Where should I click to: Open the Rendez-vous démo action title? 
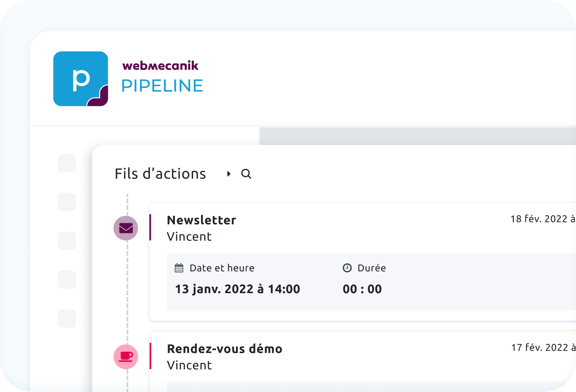(224, 349)
